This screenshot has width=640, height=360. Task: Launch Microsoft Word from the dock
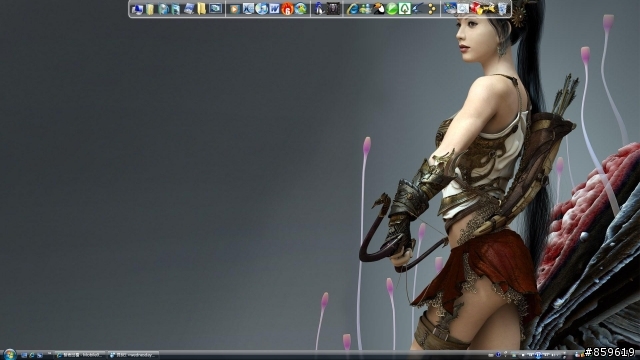point(274,9)
